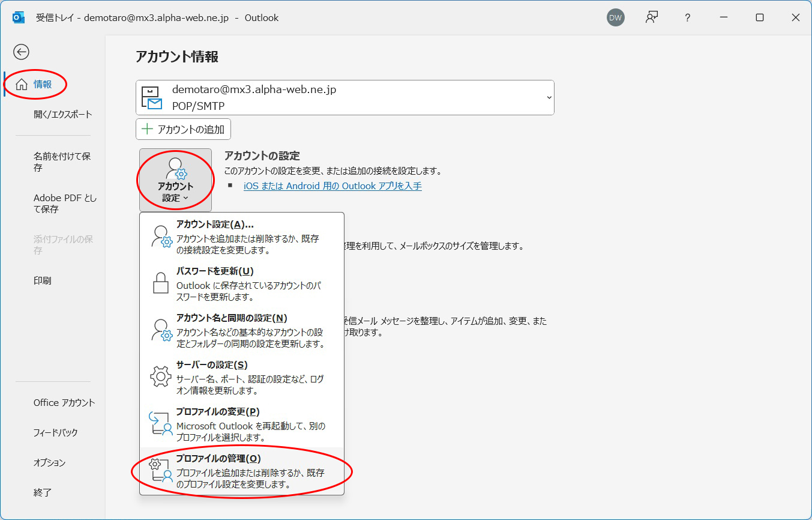
Task: Click the アカウント情報 page title
Action: [177, 57]
